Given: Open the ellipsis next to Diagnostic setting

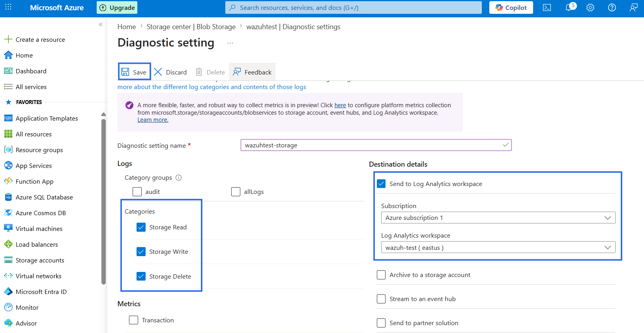Looking at the screenshot, I should point(230,43).
